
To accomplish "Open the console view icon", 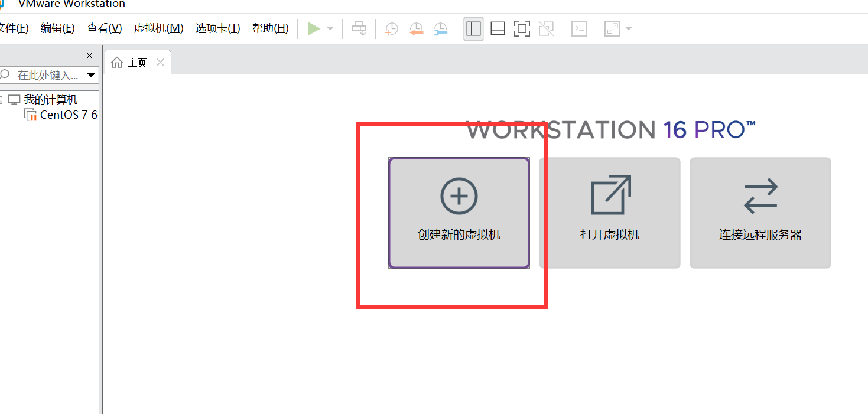I will (579, 28).
